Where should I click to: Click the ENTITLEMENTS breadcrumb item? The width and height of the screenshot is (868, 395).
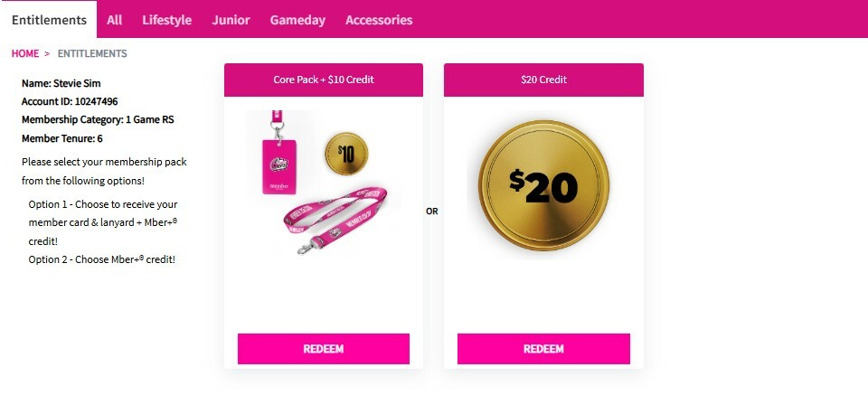click(x=92, y=53)
